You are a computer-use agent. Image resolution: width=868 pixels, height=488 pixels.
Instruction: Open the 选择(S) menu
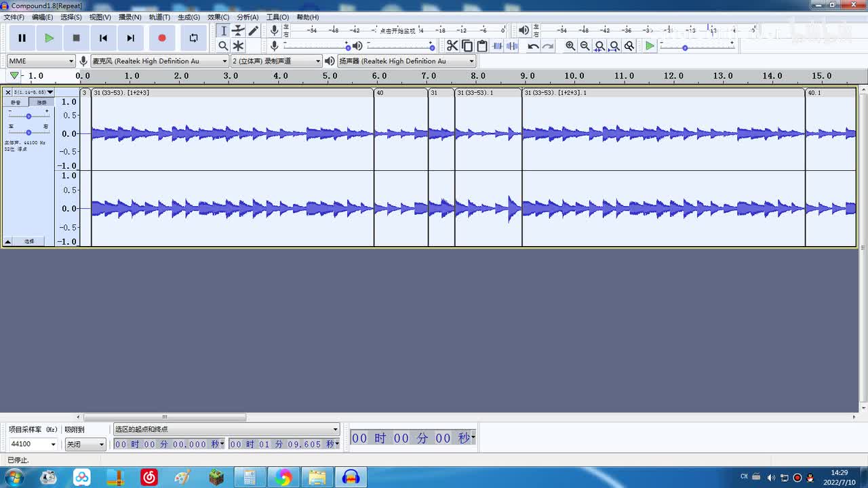pos(71,17)
